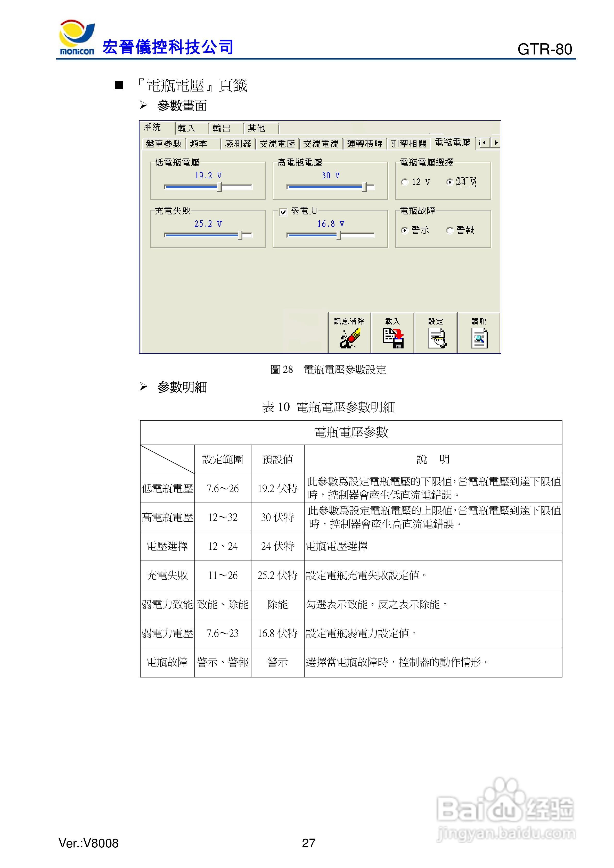Screen dimensions: 614x868
Task: Choose 警示 for battery fault
Action: pyautogui.click(x=405, y=230)
